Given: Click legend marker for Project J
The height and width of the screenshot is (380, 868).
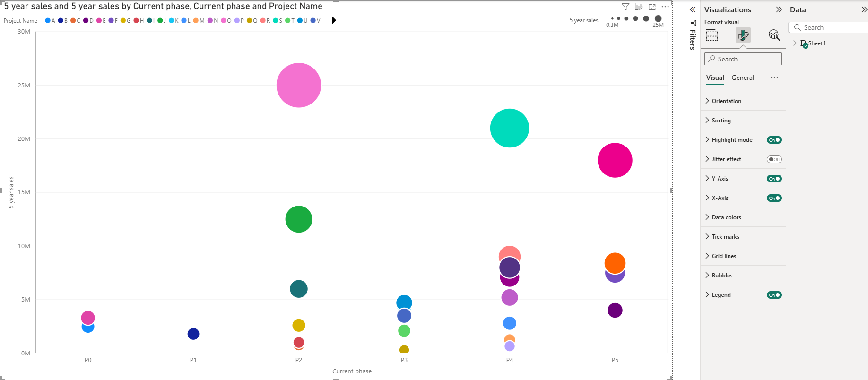Looking at the screenshot, I should (x=160, y=20).
